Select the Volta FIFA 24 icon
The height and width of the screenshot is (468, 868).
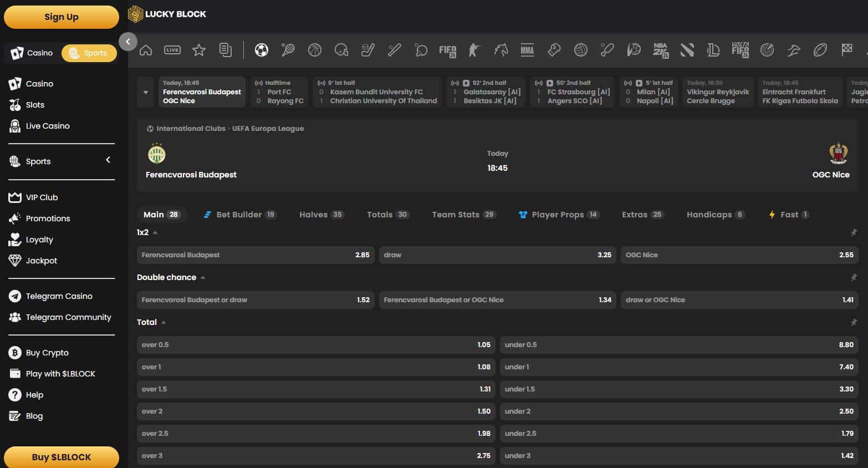point(740,50)
